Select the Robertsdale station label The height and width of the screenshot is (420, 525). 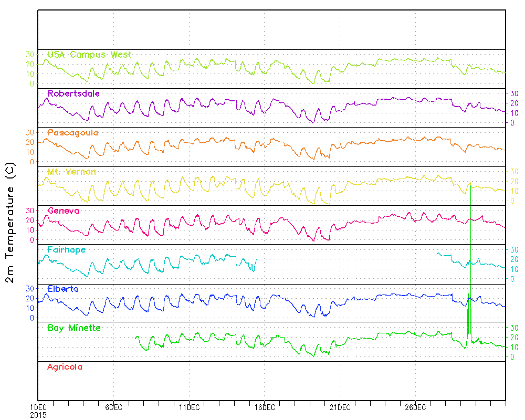click(73, 93)
